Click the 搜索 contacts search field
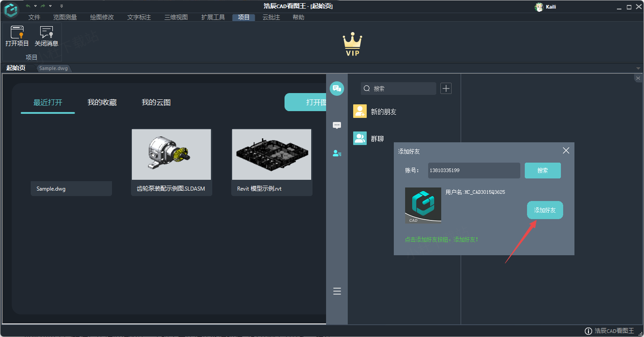This screenshot has width=644, height=337. coord(398,89)
